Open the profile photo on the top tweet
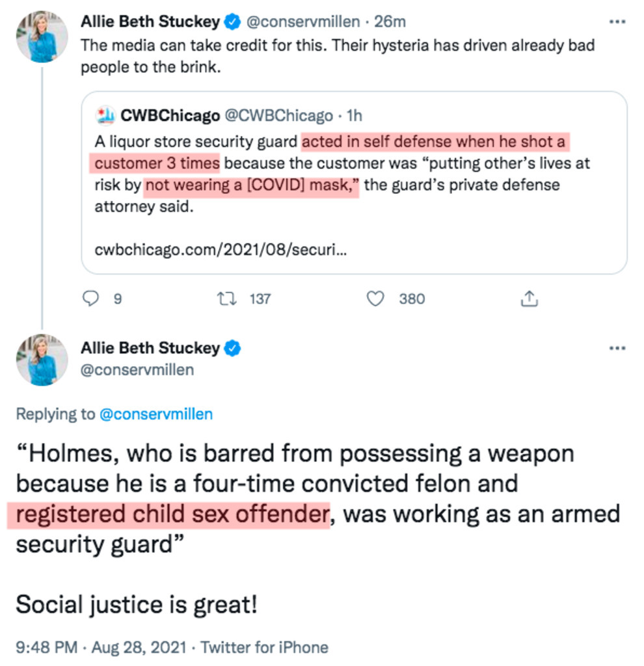 pos(42,36)
